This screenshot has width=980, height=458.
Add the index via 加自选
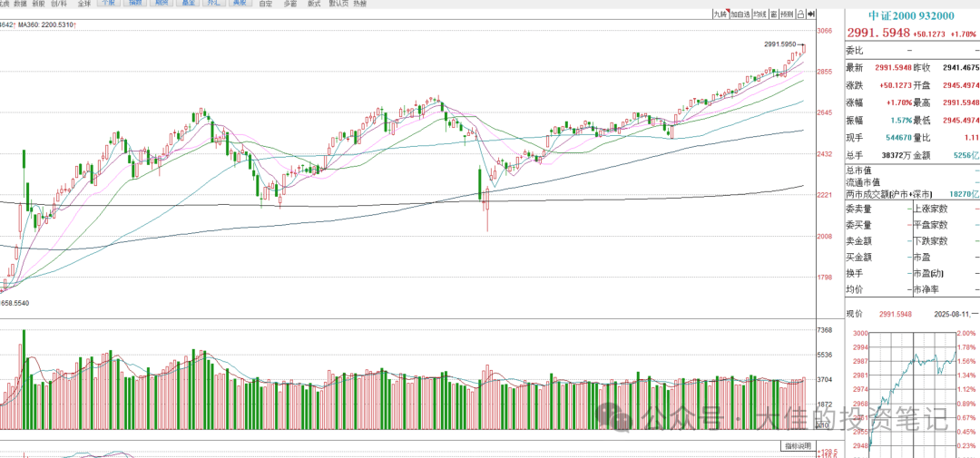739,14
